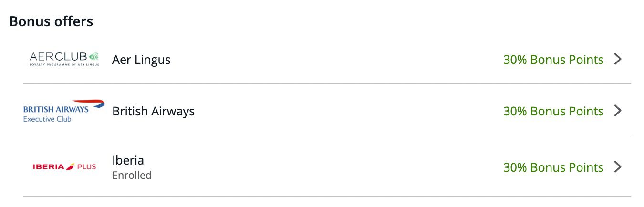Click the British Airways Executive Club logo
644x207 pixels.
point(63,112)
